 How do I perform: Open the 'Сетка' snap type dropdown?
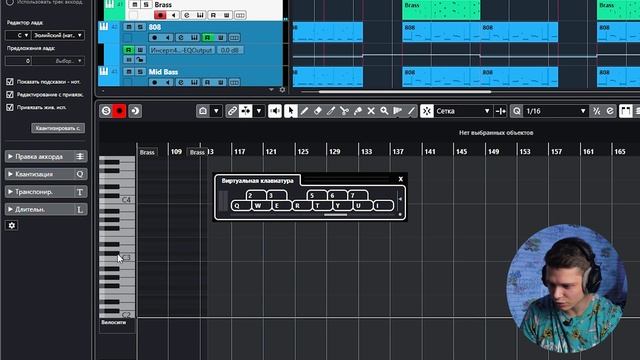point(463,111)
